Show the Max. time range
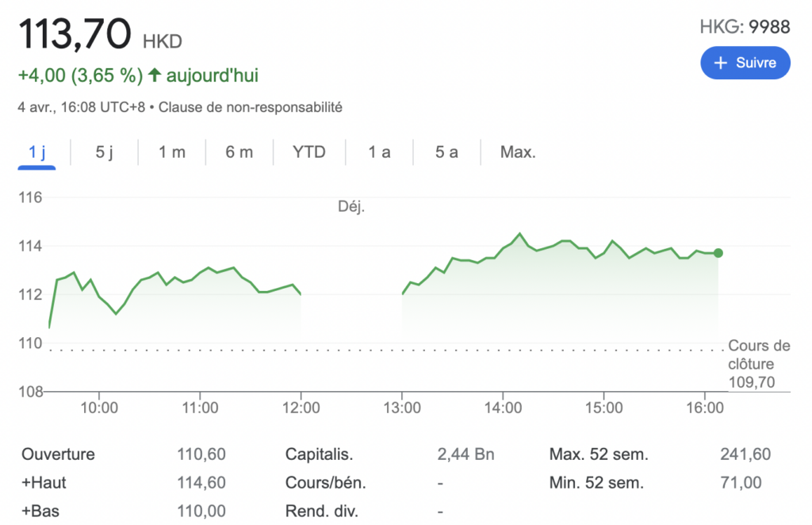Image resolution: width=812 pixels, height=525 pixels. [518, 151]
